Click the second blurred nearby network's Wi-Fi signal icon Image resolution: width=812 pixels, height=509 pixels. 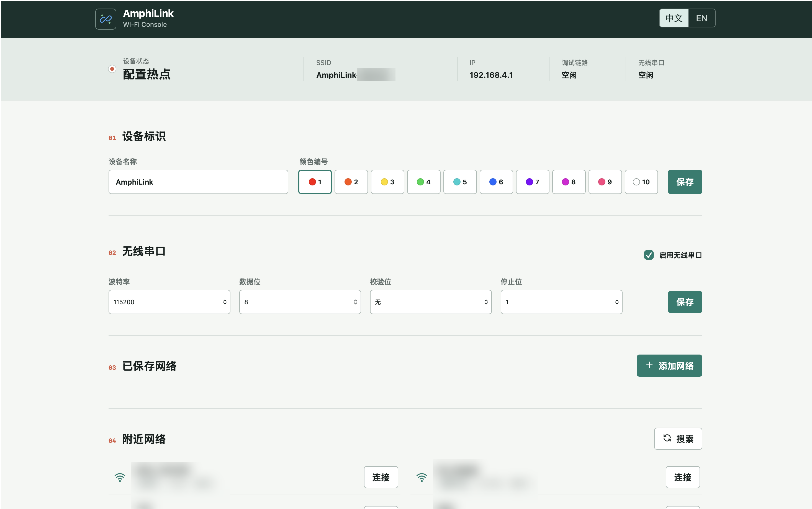pyautogui.click(x=422, y=477)
